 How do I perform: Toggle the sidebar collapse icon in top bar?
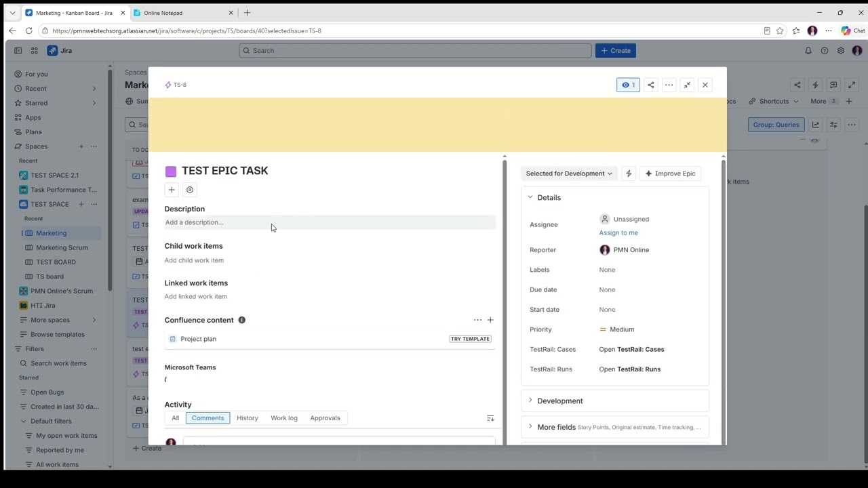click(18, 51)
